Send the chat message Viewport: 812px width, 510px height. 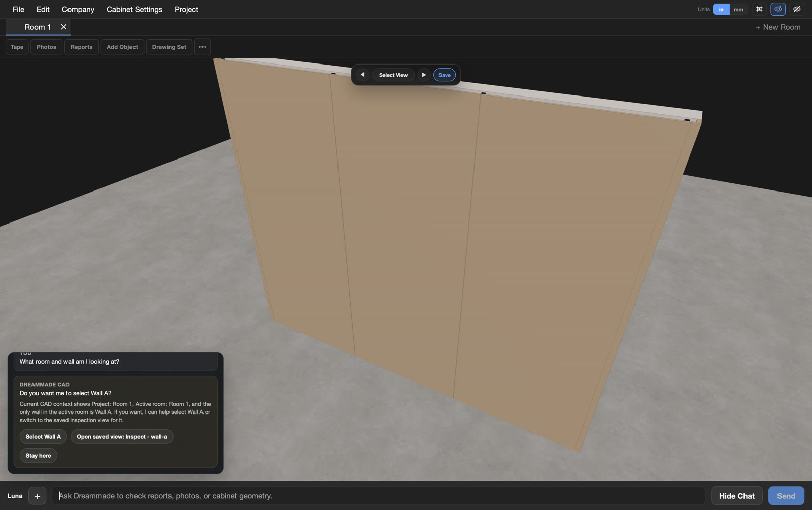pyautogui.click(x=786, y=496)
